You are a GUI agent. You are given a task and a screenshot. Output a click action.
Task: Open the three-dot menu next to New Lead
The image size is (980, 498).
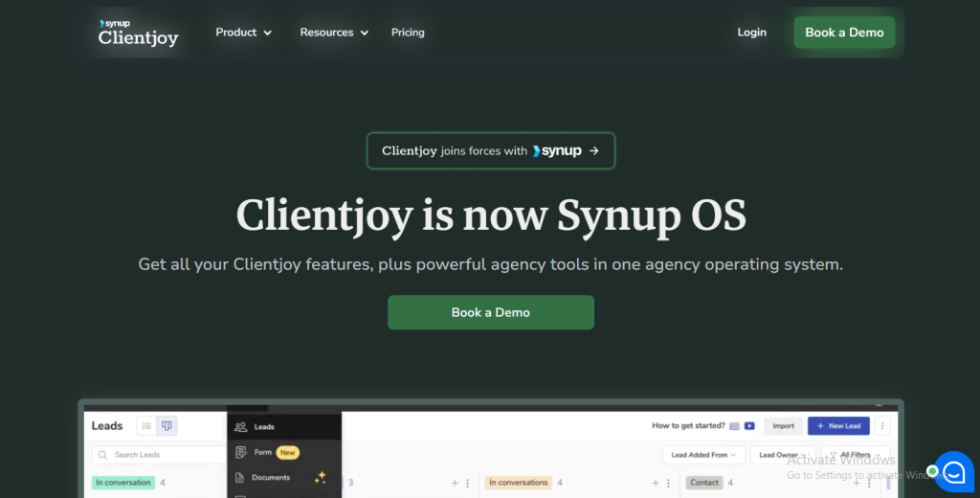pyautogui.click(x=882, y=426)
